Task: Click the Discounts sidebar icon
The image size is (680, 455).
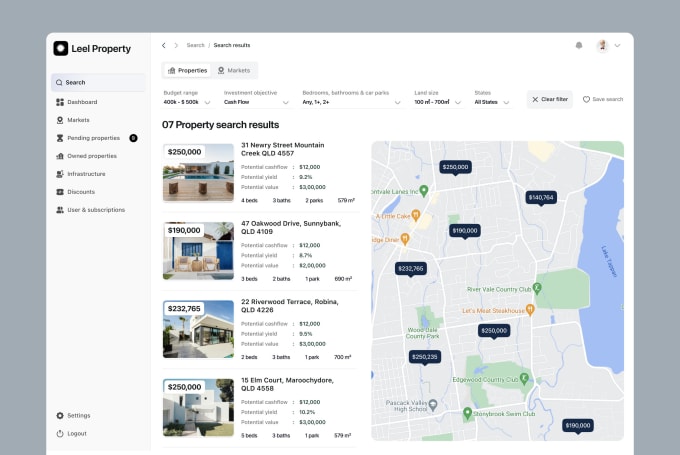Action: tap(60, 192)
